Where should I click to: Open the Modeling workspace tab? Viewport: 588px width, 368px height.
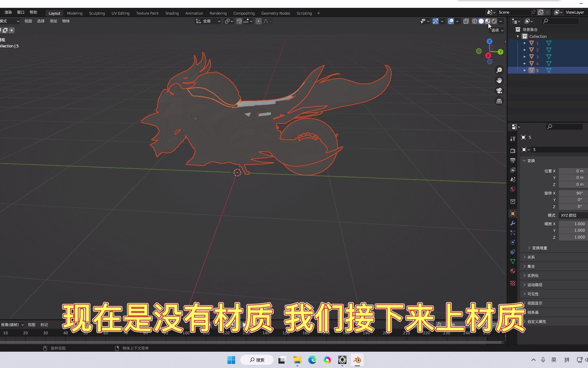(x=75, y=13)
